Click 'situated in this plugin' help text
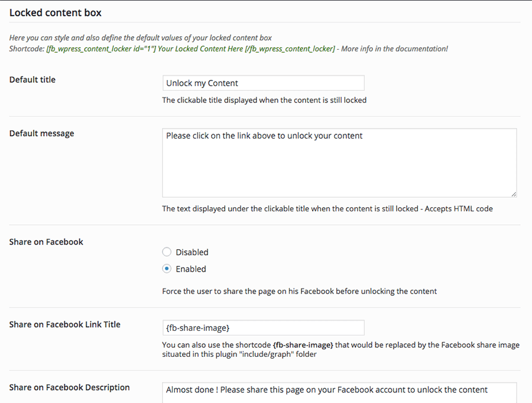The width and height of the screenshot is (532, 403). coord(239,354)
